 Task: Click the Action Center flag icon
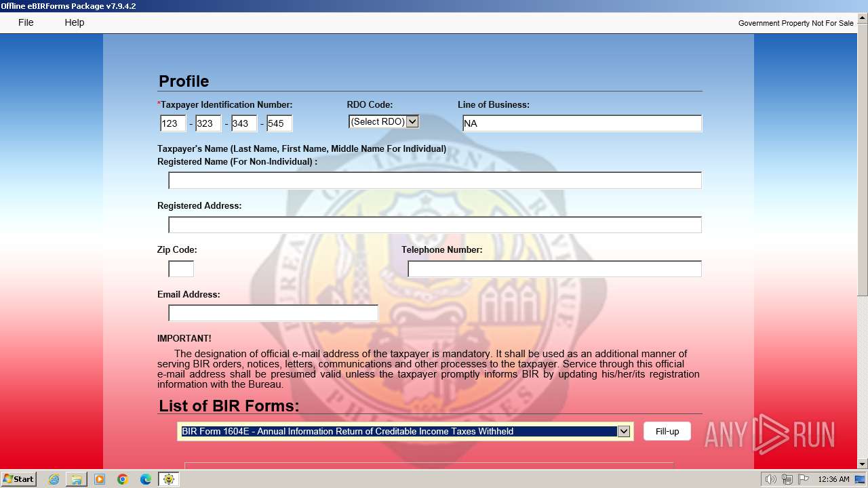click(x=804, y=479)
